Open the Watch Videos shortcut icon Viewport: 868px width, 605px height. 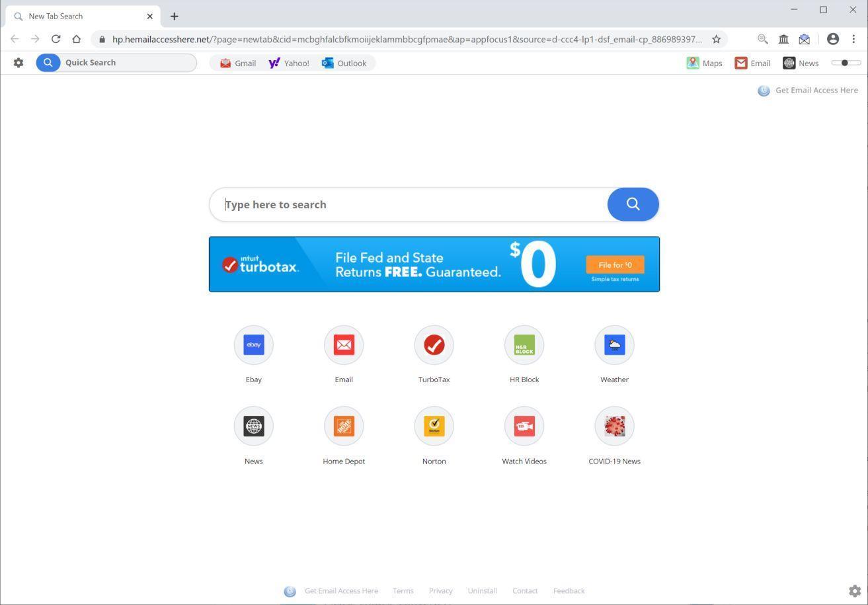[524, 426]
